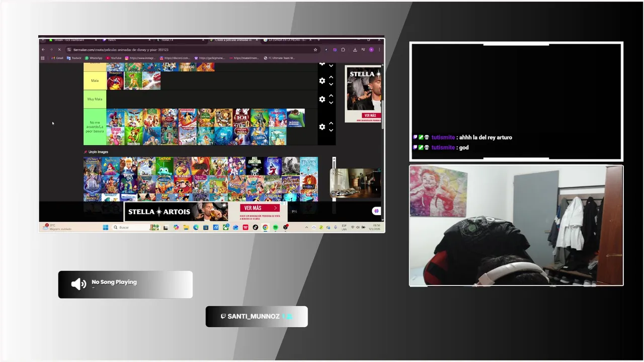Select the Mala tier label
The image size is (644, 362).
95,80
